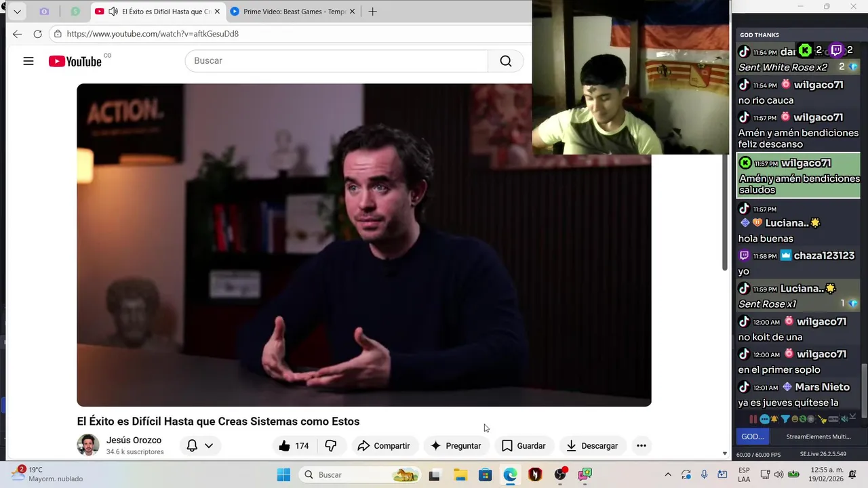Open the clock and date 12:55 a. m.
The image size is (868, 488).
(x=825, y=474)
